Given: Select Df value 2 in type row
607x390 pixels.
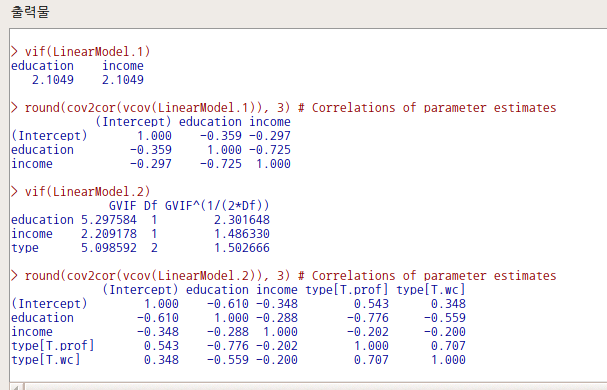Looking at the screenshot, I should click(x=154, y=248).
